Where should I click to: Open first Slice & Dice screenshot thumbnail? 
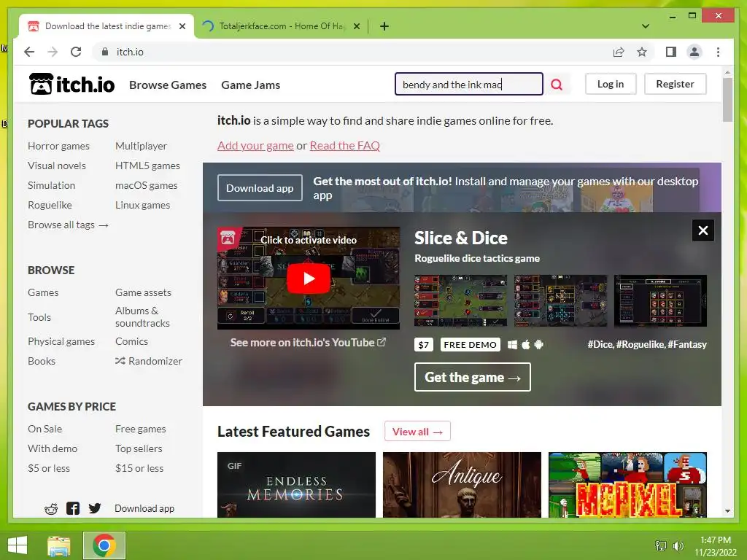[461, 300]
